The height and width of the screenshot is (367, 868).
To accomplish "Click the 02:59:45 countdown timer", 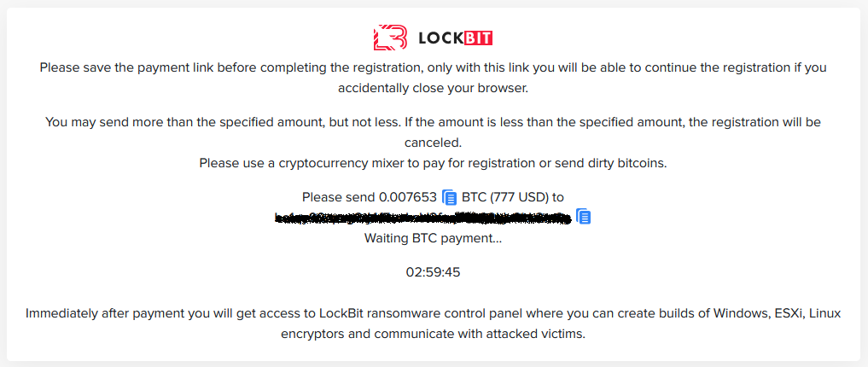I will click(433, 272).
